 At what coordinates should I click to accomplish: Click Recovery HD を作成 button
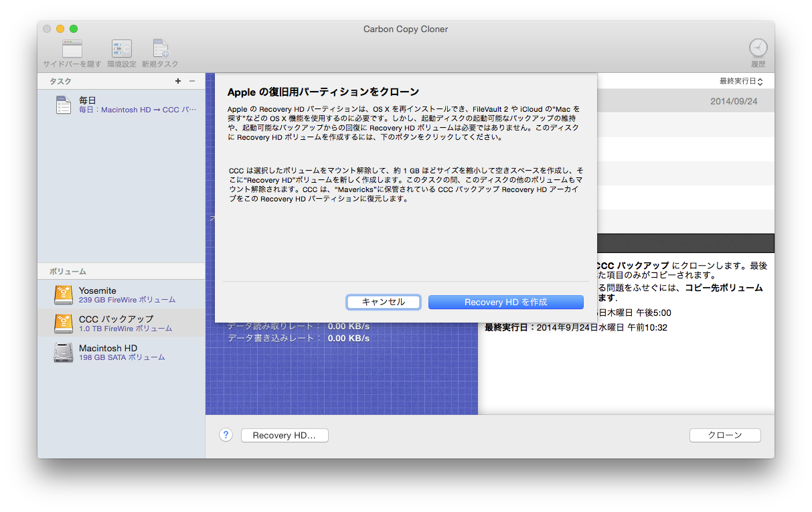[506, 302]
